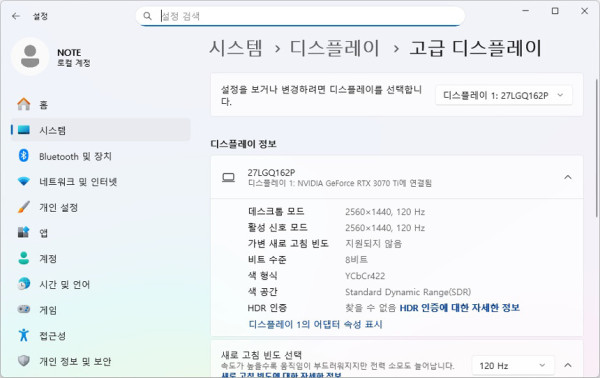600x378 pixels.
Task: Click the 개인 설정 paintbrush icon
Action: (24, 207)
